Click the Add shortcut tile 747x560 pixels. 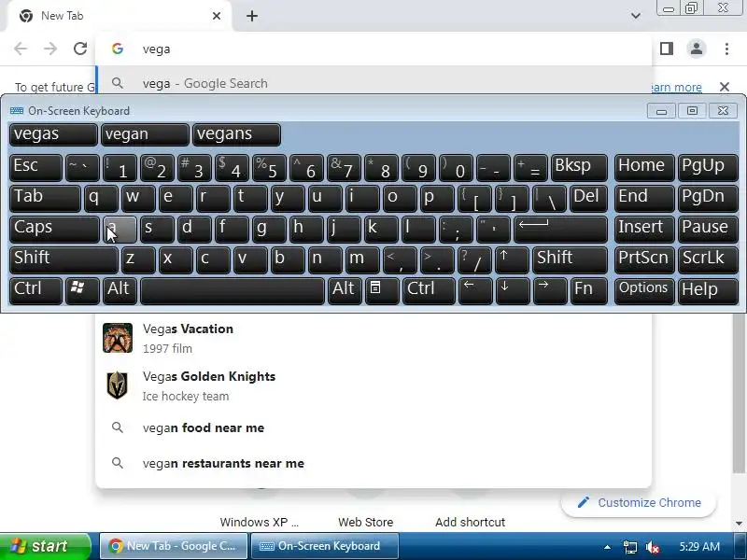coord(470,522)
